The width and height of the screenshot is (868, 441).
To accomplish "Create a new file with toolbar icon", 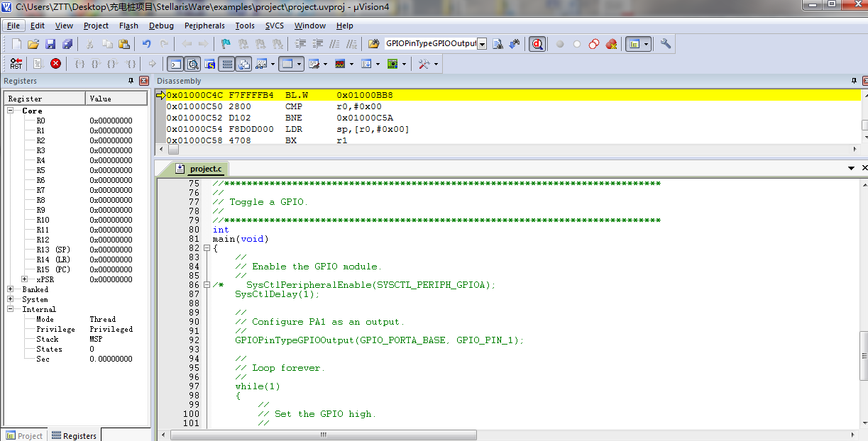I will [16, 44].
